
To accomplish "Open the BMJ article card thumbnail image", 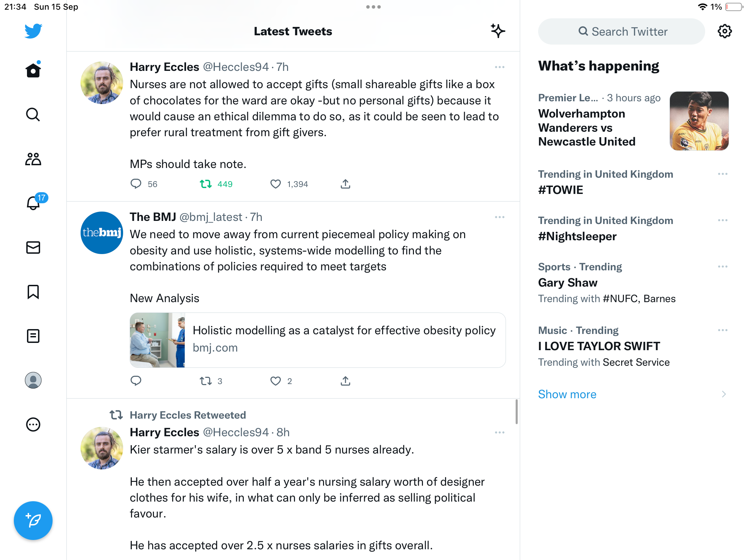I will pyautogui.click(x=157, y=340).
